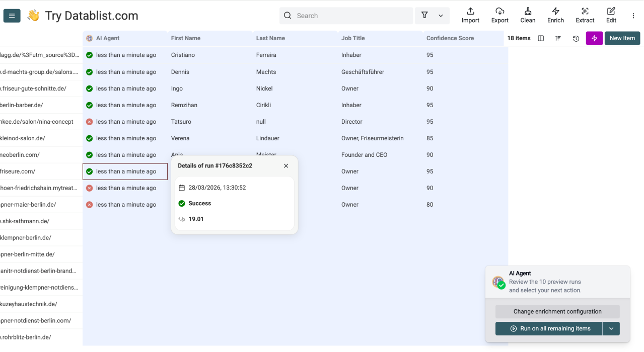Open the three-dot more options menu
This screenshot has height=352, width=644.
click(x=633, y=16)
